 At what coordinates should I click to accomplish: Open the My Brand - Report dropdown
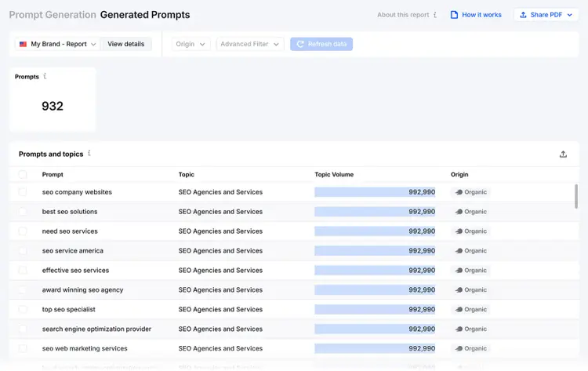(58, 44)
